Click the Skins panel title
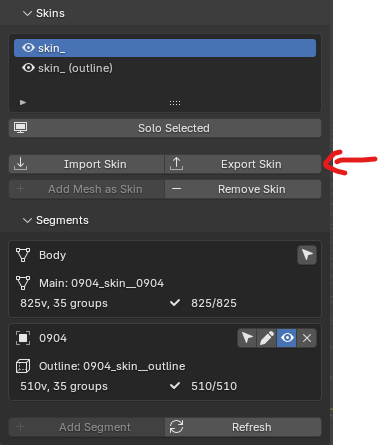 (x=50, y=13)
